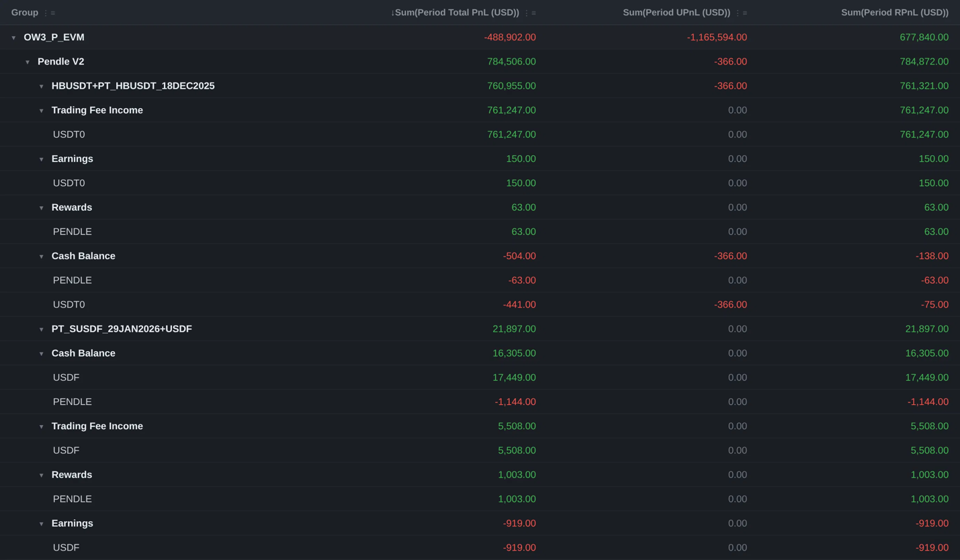Sort by Sum(Period RPnL (USD)) header

(895, 13)
